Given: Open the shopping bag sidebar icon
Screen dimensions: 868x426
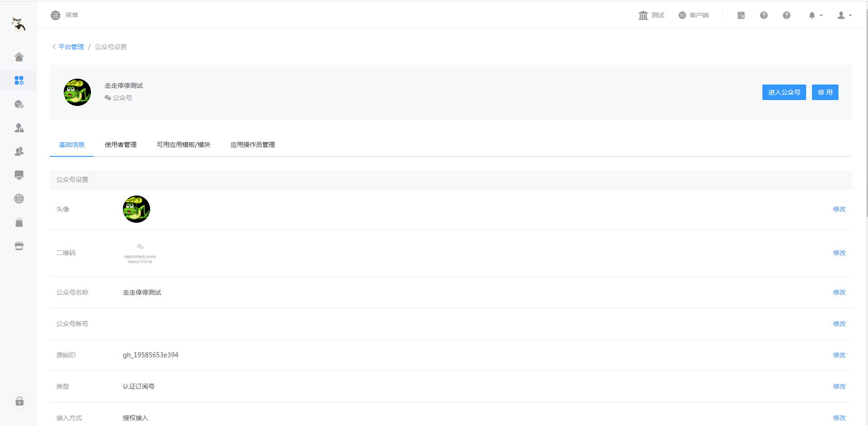Looking at the screenshot, I should click(19, 222).
